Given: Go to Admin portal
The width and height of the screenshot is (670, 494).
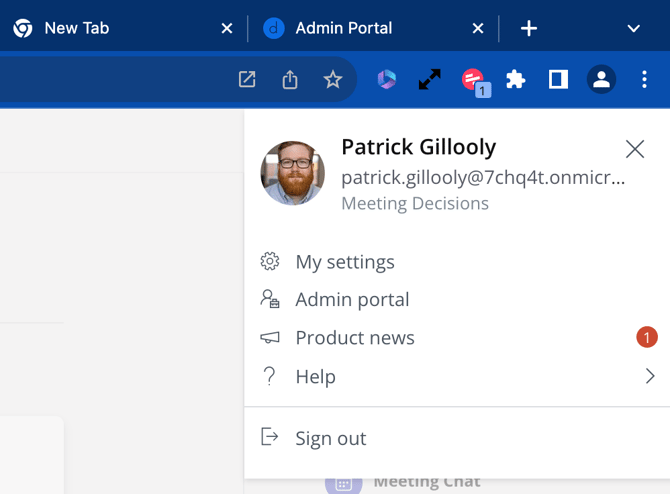Looking at the screenshot, I should coord(352,300).
